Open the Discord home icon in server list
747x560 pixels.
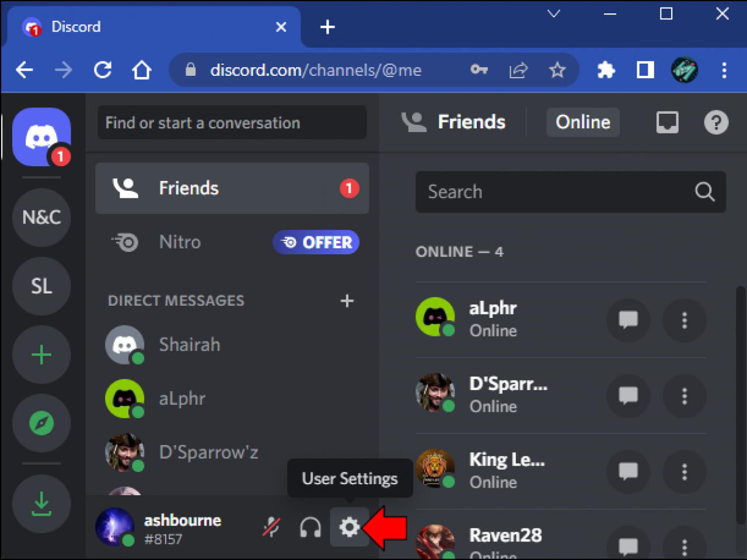point(41,136)
